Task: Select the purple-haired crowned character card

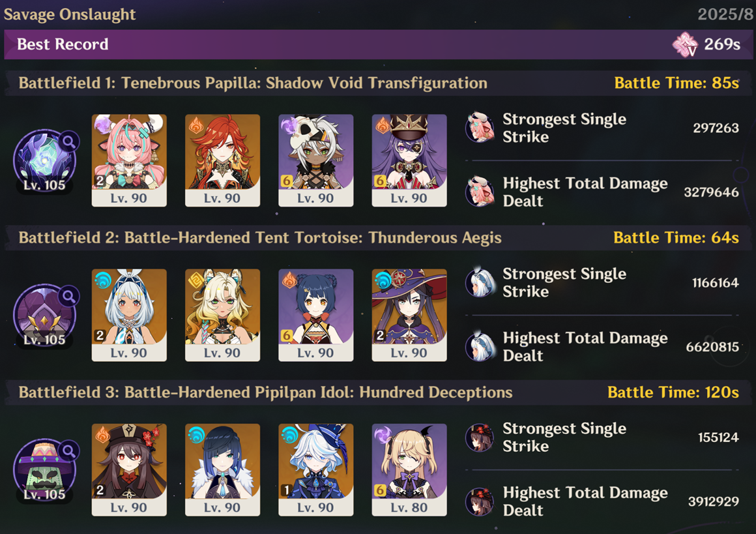Action: pyautogui.click(x=409, y=160)
